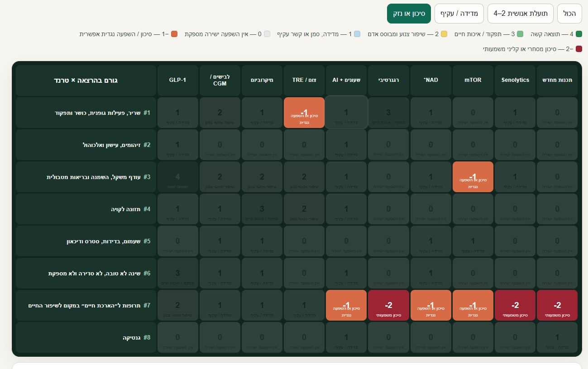Select the 'תועלת אנושית 2–4' filter
Viewport: 588px width, 369px height.
[x=521, y=14]
